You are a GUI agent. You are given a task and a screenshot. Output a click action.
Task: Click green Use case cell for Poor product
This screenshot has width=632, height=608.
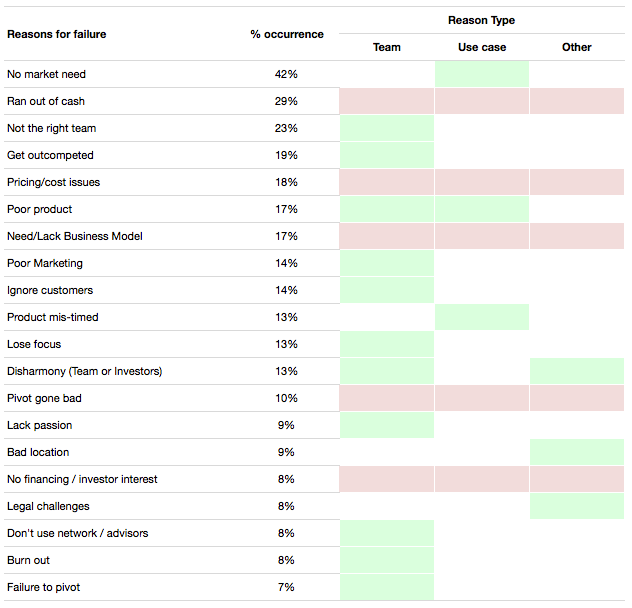(482, 209)
